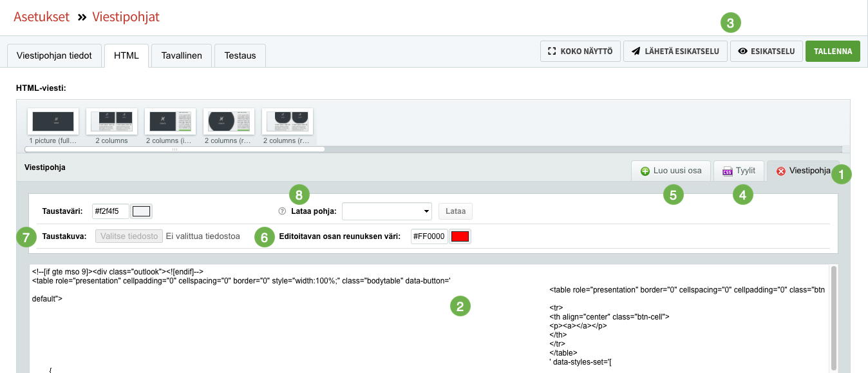Click the horizontal scrollbar under block thumbnails
This screenshot has height=373, width=868.
click(x=175, y=149)
